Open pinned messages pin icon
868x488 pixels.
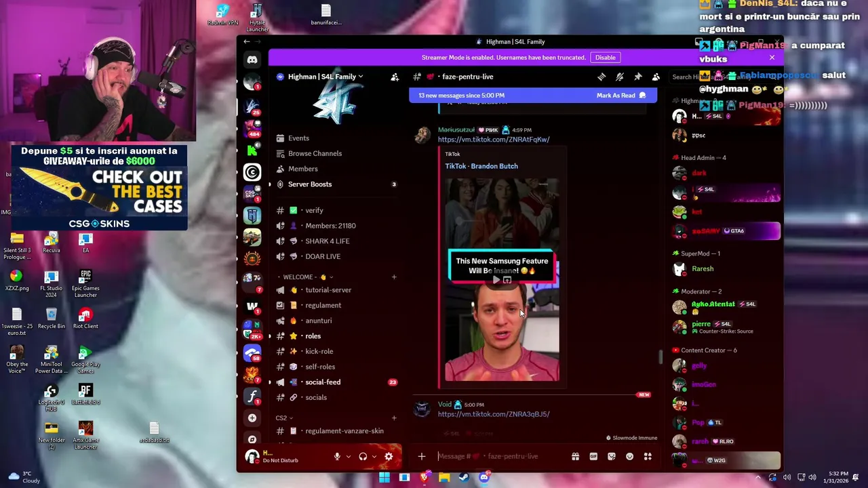(x=637, y=77)
